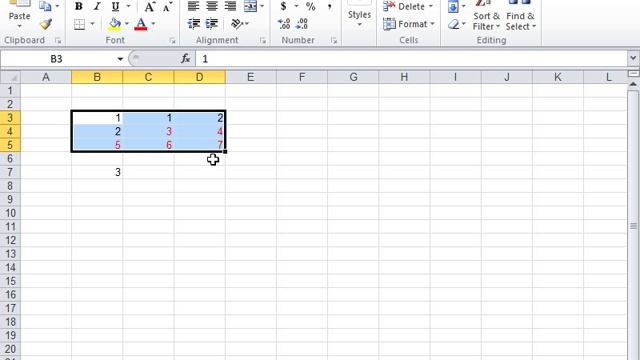
Task: Apply yellow fill color bucket
Action: coord(115,24)
